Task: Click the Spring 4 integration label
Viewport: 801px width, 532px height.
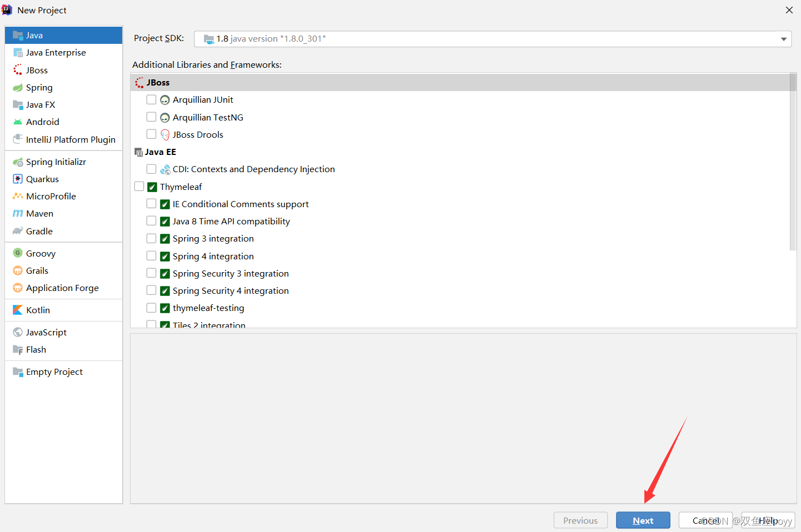Action: tap(213, 256)
